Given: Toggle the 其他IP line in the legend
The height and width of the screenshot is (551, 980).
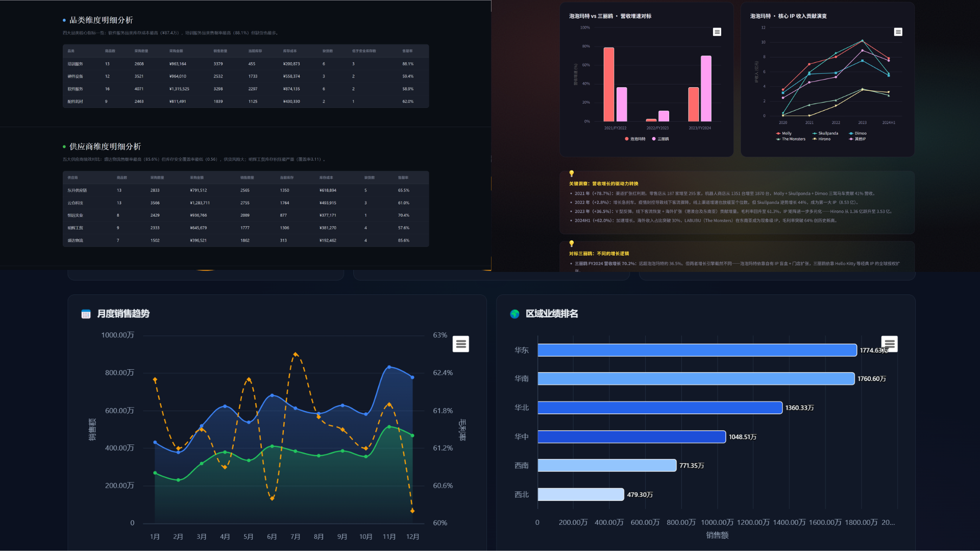Looking at the screenshot, I should (857, 139).
